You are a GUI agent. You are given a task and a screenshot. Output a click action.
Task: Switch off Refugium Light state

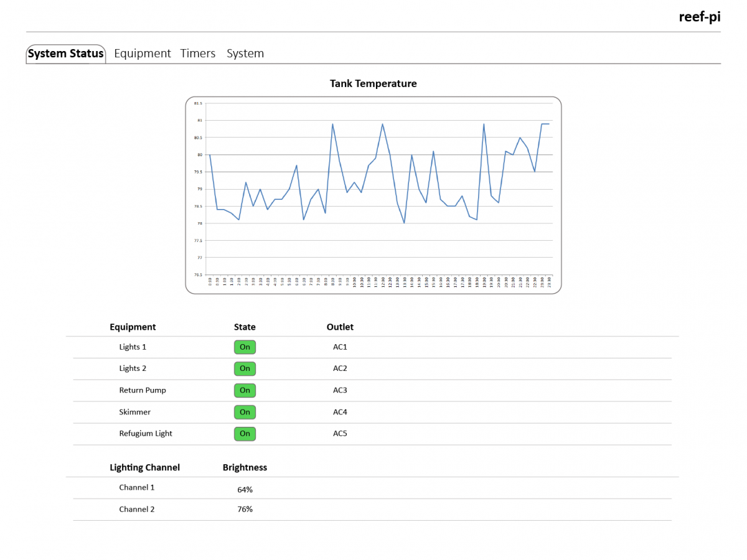point(245,434)
